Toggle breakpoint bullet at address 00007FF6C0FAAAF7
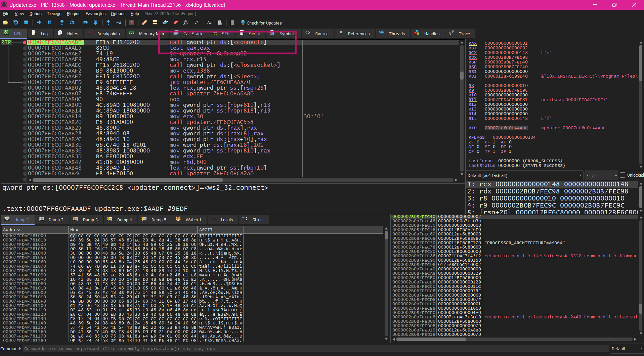The image size is (644, 356). [25, 76]
